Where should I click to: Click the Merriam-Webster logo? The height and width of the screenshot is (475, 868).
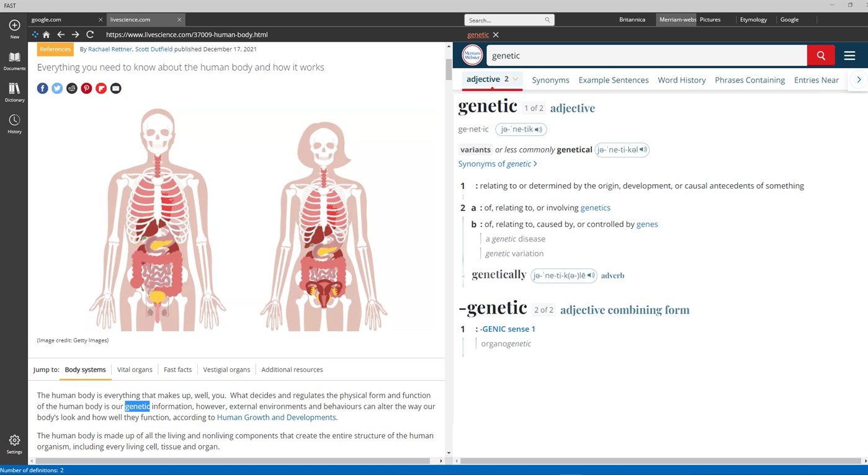point(472,55)
